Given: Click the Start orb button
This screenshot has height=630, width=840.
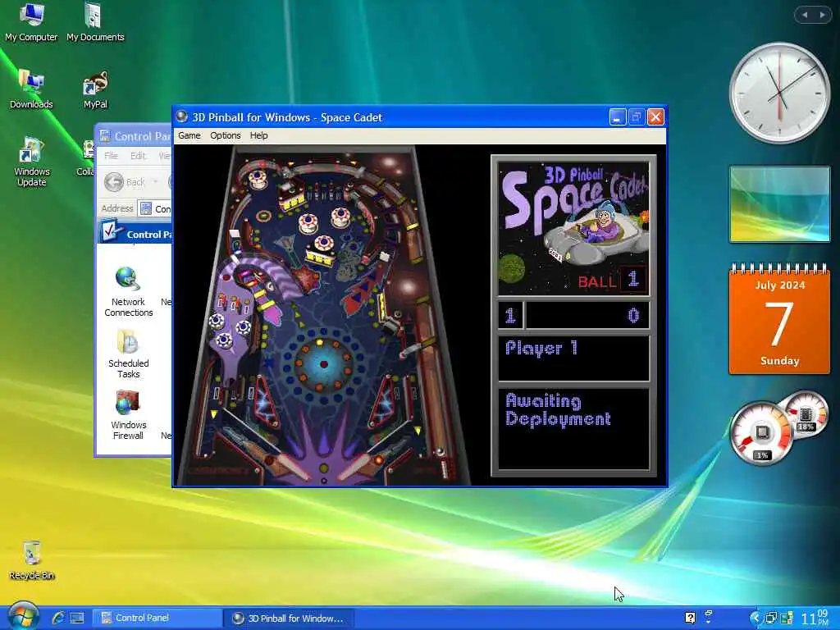Looking at the screenshot, I should [22, 616].
